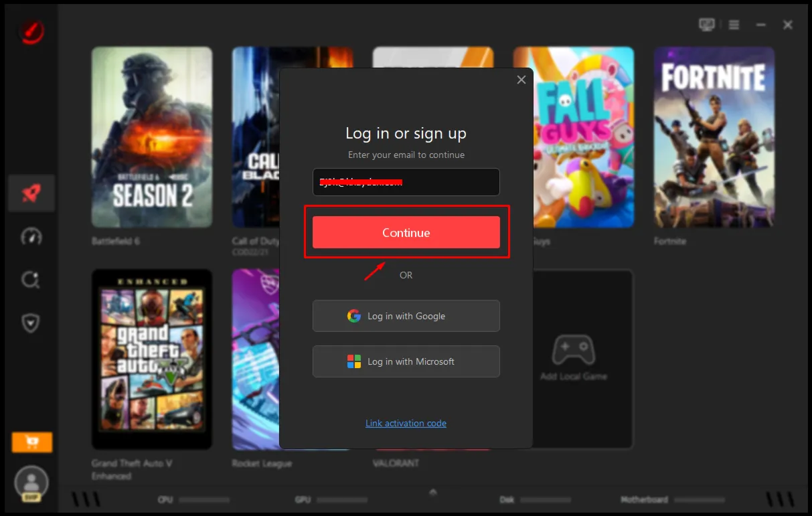Minimize the application window
Image resolution: width=812 pixels, height=516 pixels.
point(761,25)
